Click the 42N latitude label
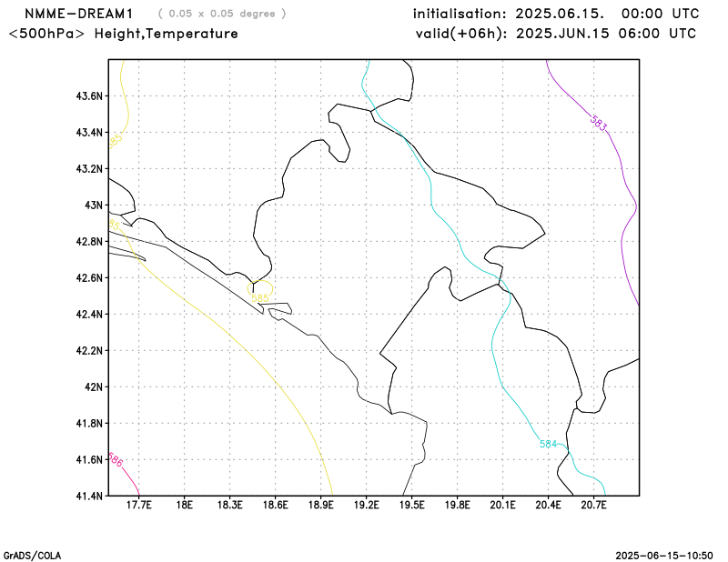 (94, 387)
